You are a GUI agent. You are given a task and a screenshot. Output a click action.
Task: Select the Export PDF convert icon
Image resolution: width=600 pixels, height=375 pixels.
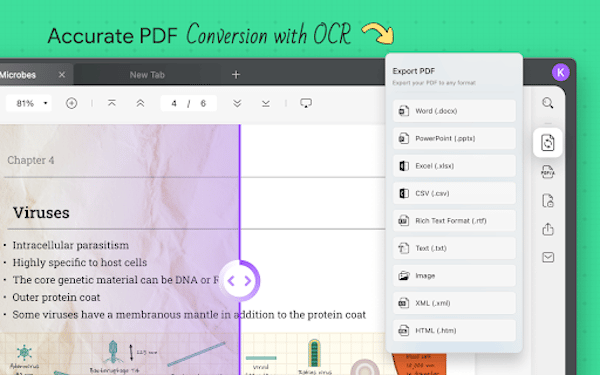coord(548,143)
